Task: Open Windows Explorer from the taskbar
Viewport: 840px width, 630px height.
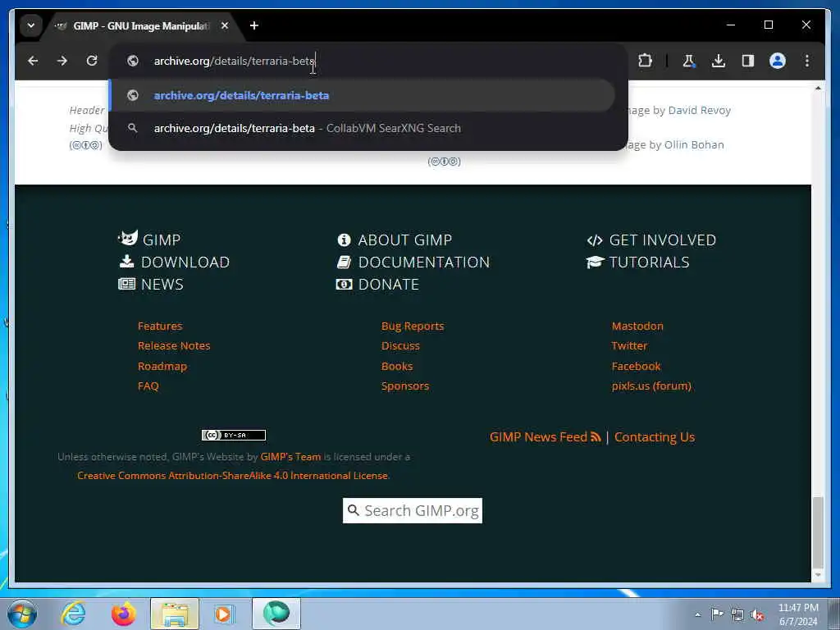Action: point(175,614)
